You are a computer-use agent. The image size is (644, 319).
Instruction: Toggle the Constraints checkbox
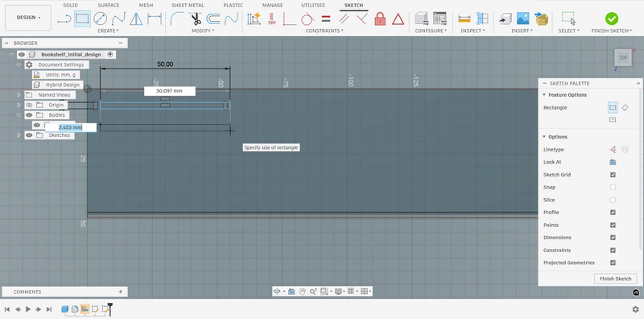tap(613, 250)
